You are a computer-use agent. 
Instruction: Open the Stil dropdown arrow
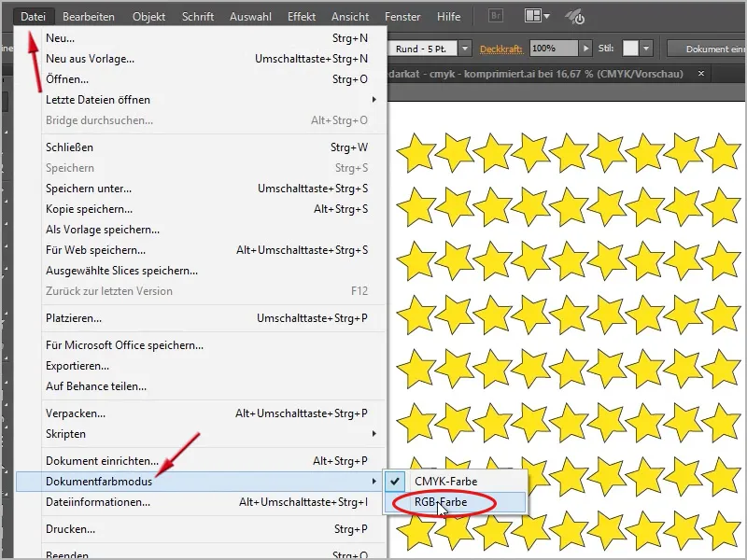[646, 49]
